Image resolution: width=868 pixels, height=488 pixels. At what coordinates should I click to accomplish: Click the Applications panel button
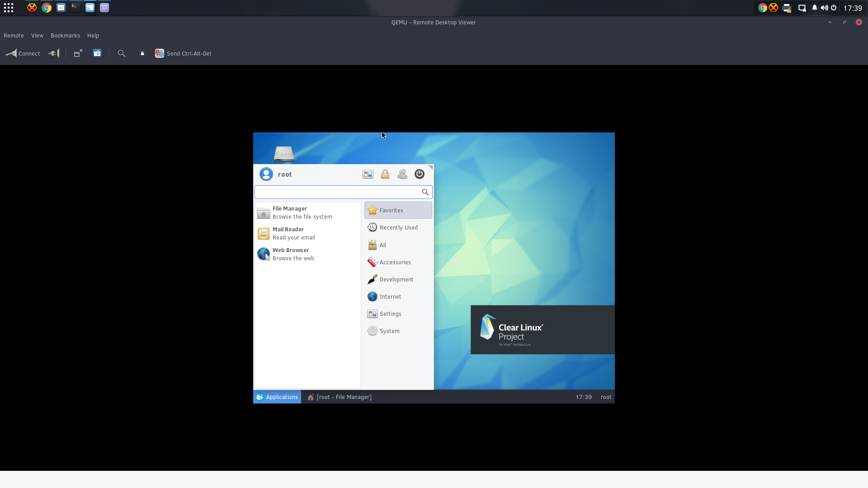[277, 397]
